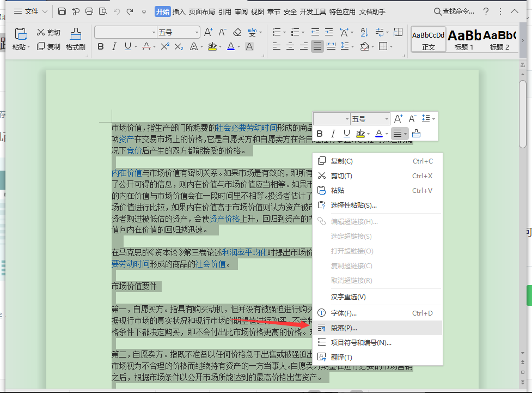Click the Save icon in quick toolbar
The width and height of the screenshot is (532, 393).
tap(62, 11)
